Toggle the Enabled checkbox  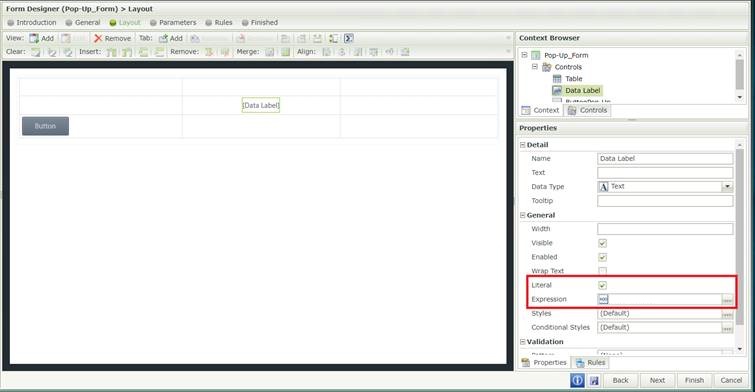point(602,257)
